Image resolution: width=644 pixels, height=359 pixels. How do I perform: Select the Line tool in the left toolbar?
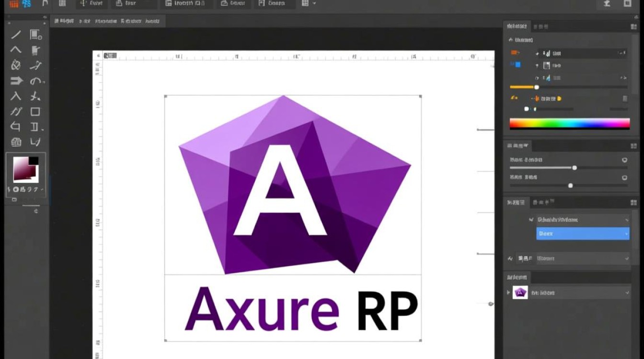(x=16, y=34)
